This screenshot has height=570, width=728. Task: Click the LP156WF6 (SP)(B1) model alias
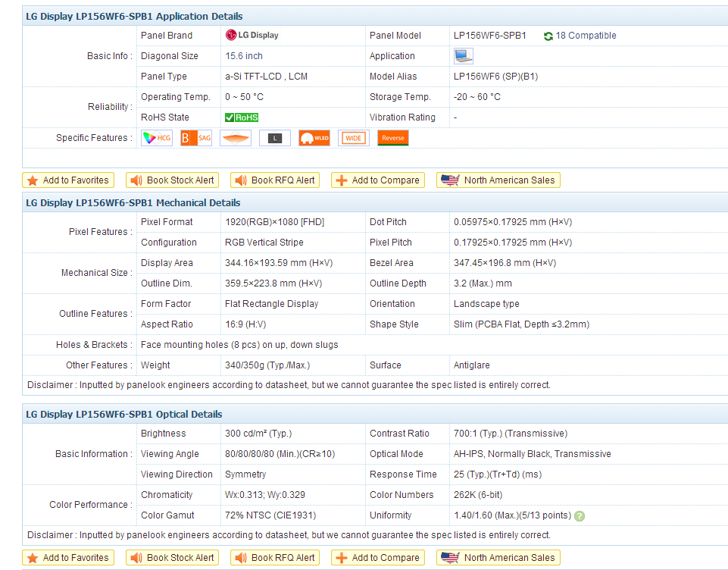(496, 77)
